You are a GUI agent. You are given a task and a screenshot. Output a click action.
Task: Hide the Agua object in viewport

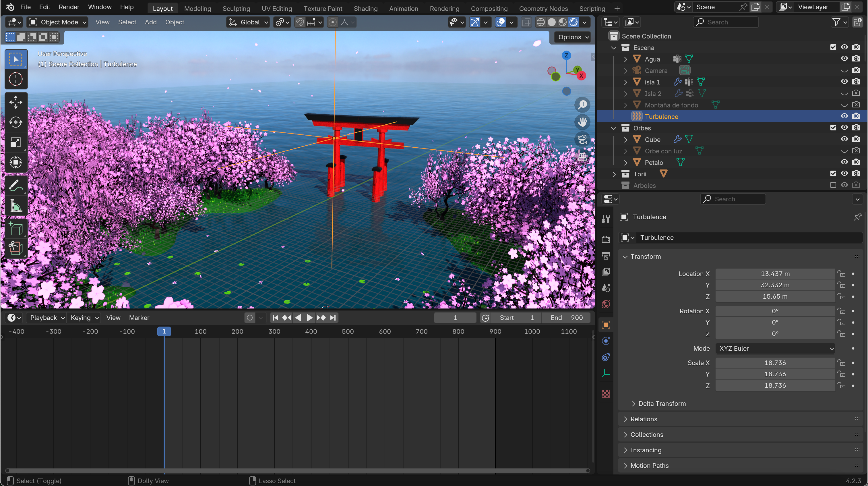(x=844, y=59)
